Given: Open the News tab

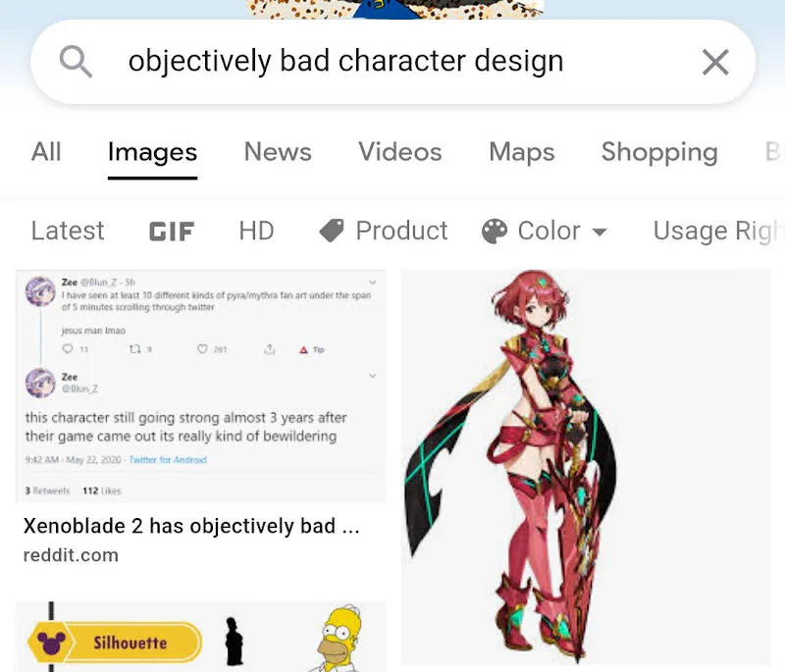Looking at the screenshot, I should 278,152.
